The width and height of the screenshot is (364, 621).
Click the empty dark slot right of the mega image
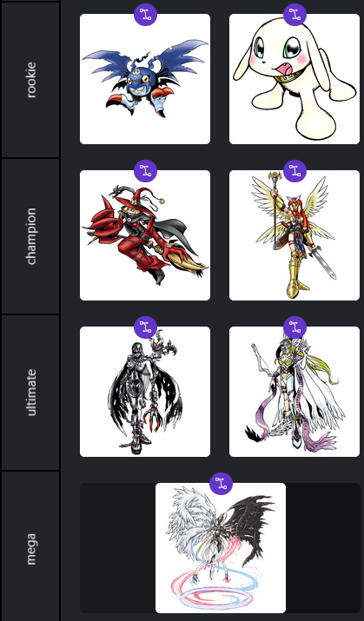point(323,548)
